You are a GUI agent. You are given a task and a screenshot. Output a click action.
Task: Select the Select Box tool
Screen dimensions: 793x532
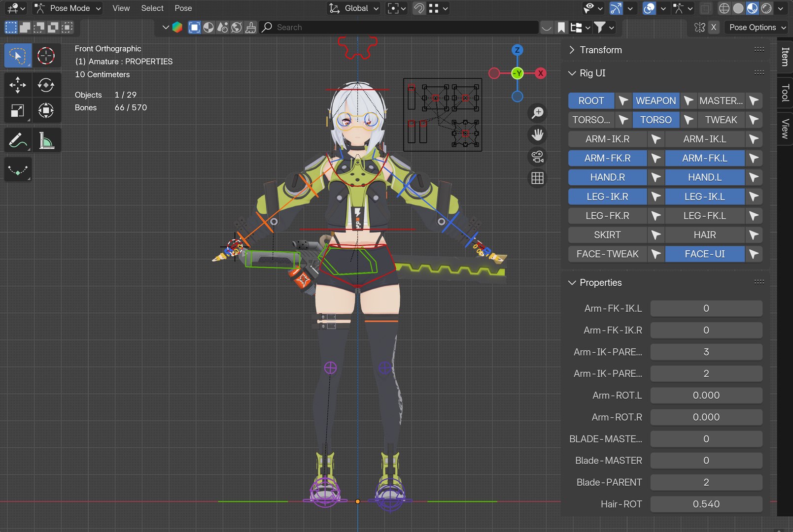pos(18,56)
